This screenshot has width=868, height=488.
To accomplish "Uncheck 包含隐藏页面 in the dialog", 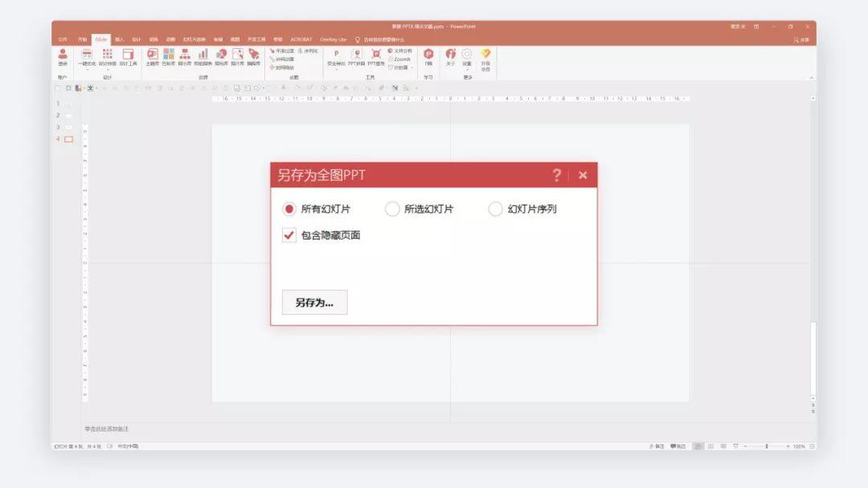I will [288, 236].
